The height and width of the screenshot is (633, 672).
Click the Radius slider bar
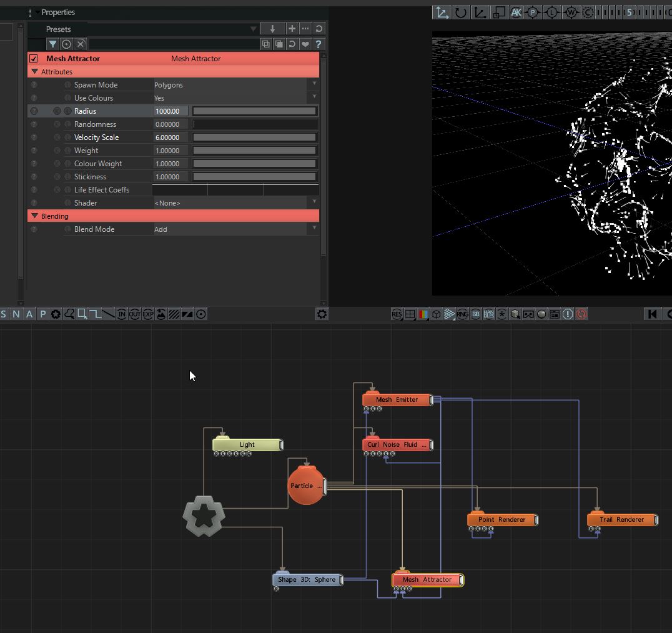coord(255,111)
